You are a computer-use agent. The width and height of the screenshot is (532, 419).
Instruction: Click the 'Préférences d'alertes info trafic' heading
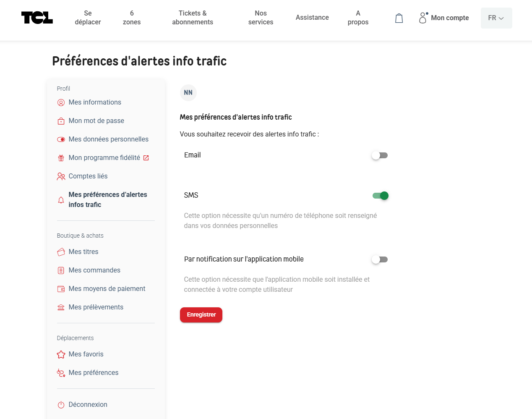(139, 61)
